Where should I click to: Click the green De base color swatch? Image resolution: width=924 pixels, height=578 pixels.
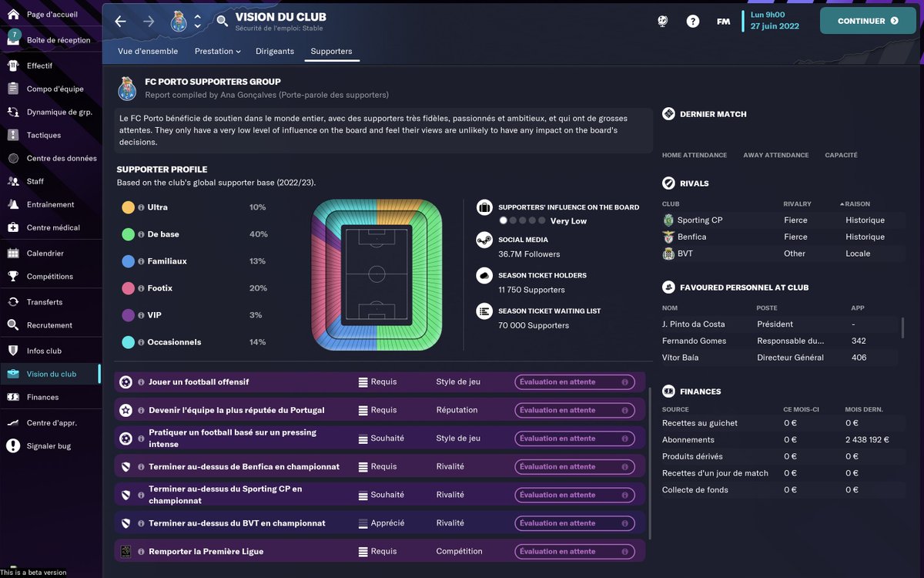[128, 234]
